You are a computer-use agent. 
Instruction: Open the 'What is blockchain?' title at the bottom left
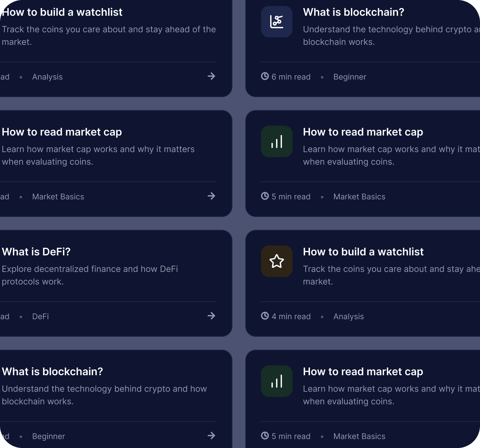[52, 372]
